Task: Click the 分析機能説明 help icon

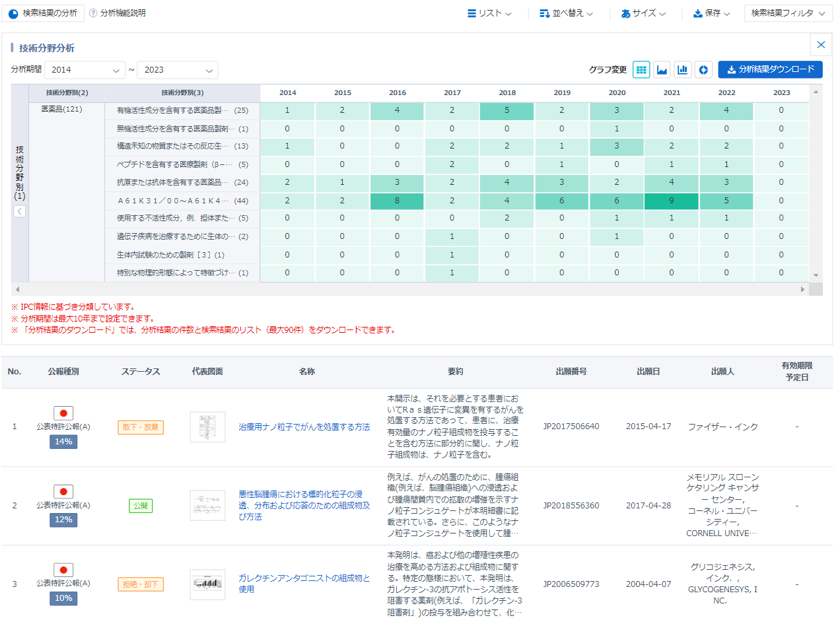Action: pos(93,13)
